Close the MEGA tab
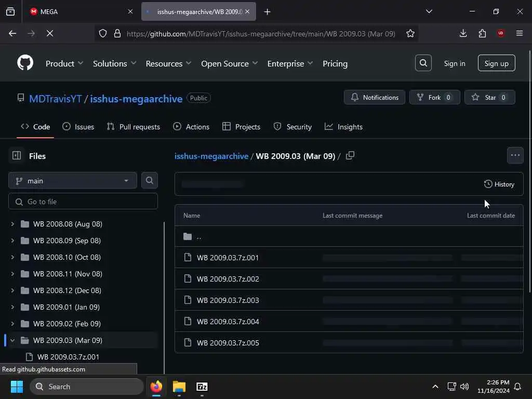 point(130,11)
